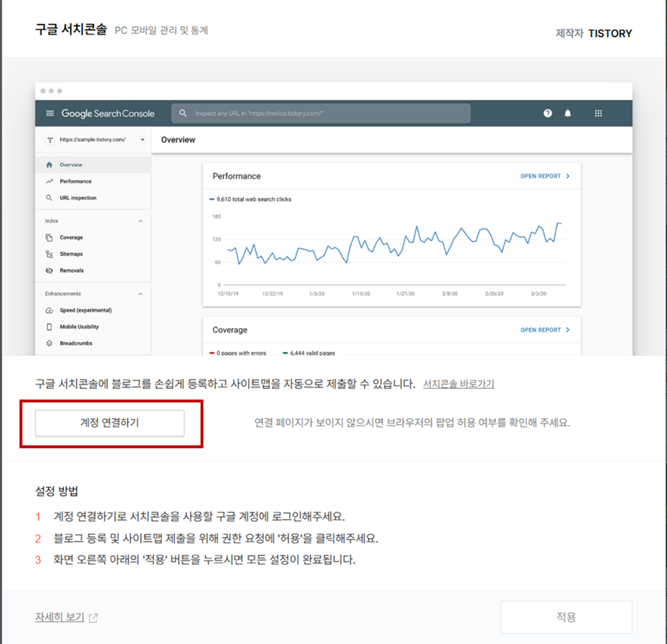Click the notifications bell icon
The width and height of the screenshot is (667, 644).
click(x=568, y=113)
